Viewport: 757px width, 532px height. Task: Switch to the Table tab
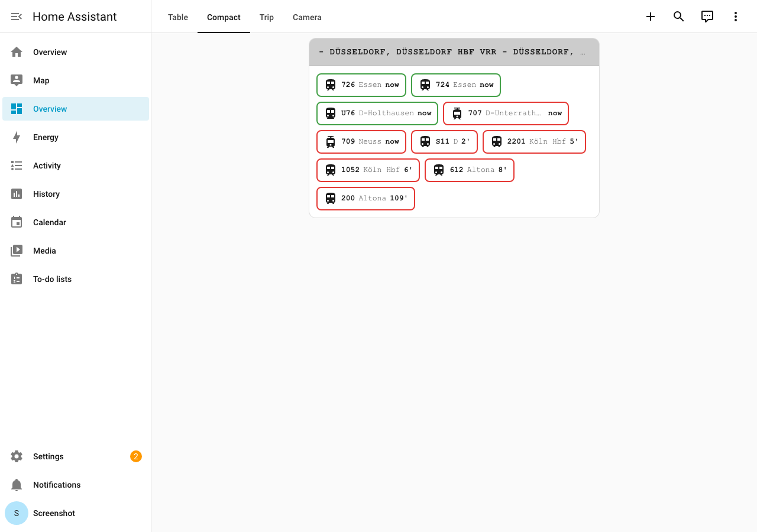178,17
